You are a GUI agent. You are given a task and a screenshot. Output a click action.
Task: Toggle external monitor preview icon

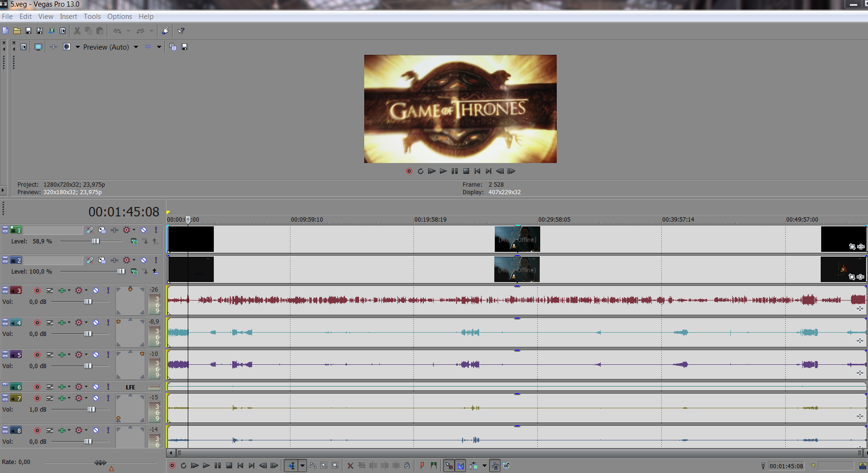coord(38,47)
